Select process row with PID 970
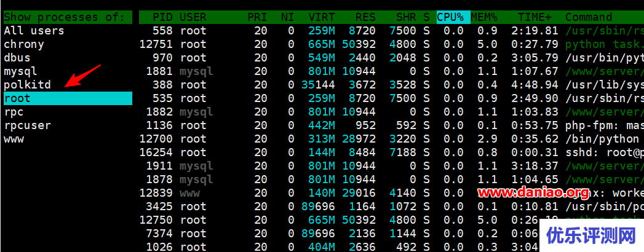The height and width of the screenshot is (252, 644). (391, 58)
